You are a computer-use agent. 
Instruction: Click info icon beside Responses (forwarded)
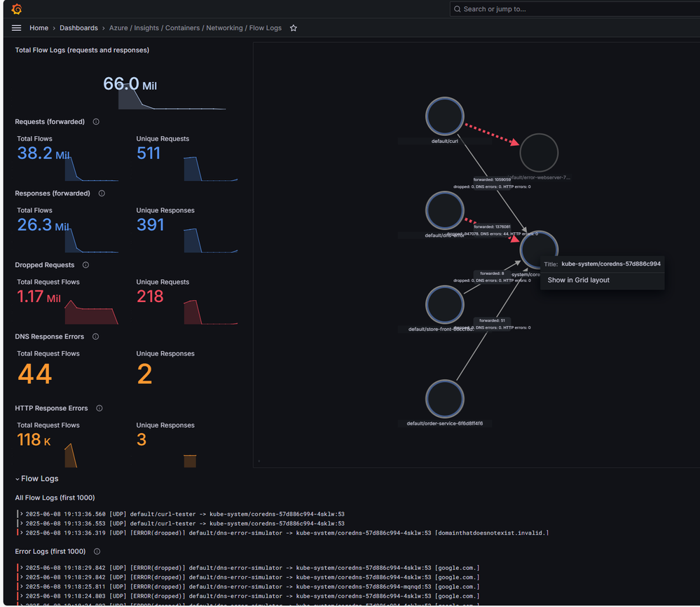[102, 193]
